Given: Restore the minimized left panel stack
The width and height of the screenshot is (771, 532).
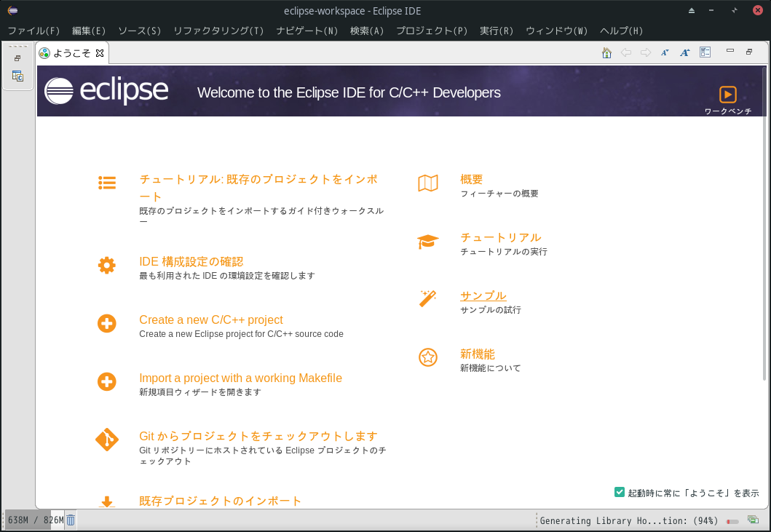Looking at the screenshot, I should 17,58.
